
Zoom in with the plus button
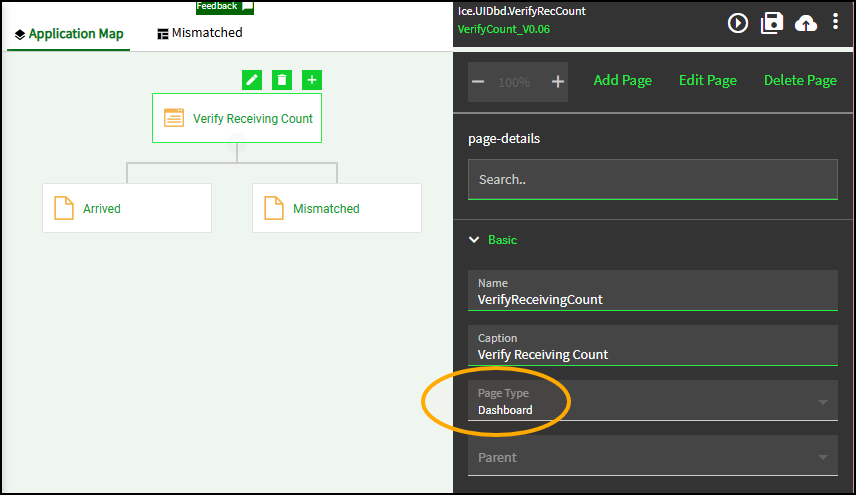(558, 82)
